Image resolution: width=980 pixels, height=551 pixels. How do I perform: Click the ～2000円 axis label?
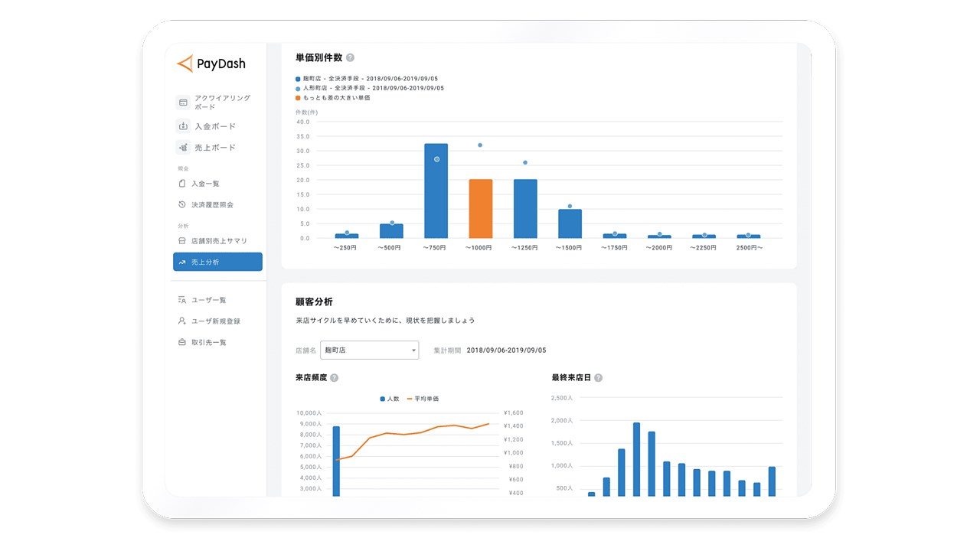coord(659,248)
